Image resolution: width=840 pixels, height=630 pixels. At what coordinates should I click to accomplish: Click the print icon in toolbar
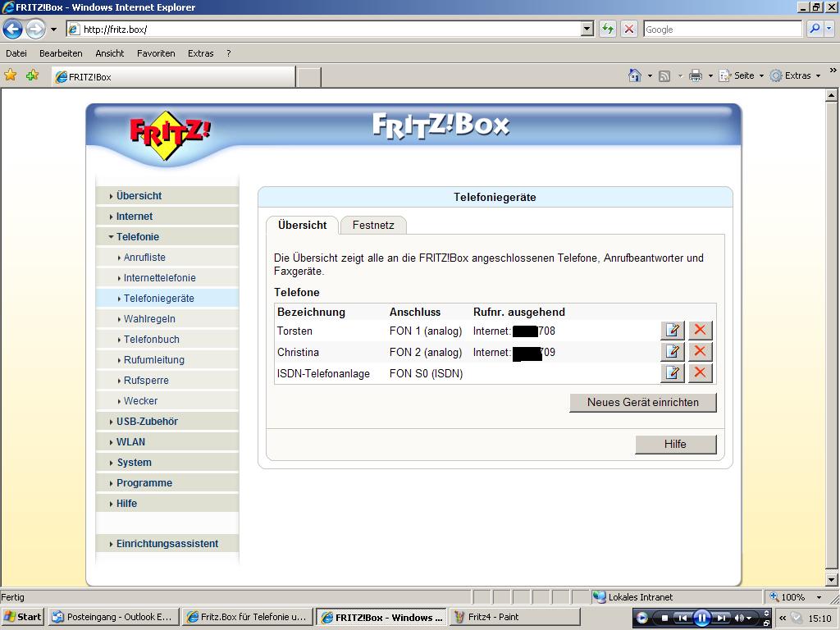coord(696,75)
